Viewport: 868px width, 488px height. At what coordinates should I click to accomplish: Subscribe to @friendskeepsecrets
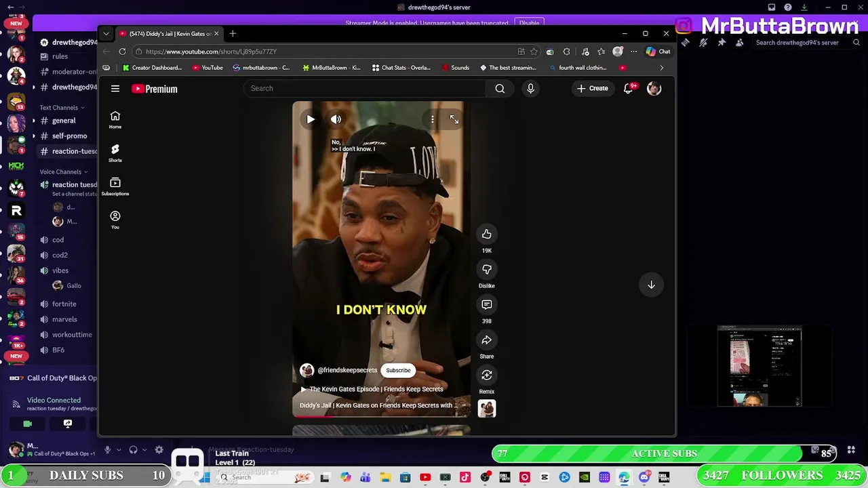[x=398, y=370]
